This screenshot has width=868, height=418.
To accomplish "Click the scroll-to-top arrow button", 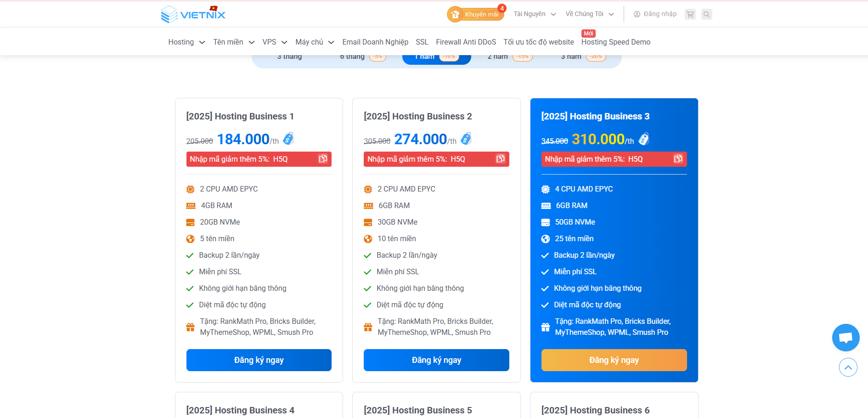I will click(x=848, y=367).
